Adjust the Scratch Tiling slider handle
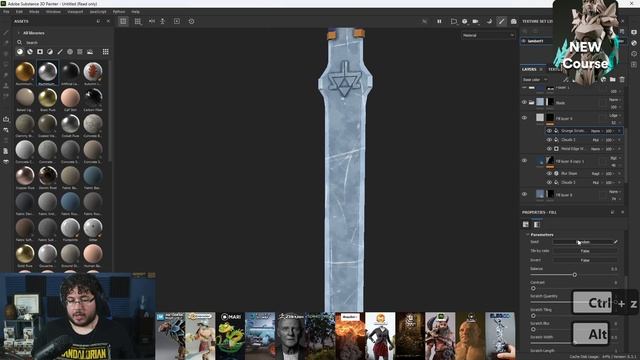 click(533, 316)
